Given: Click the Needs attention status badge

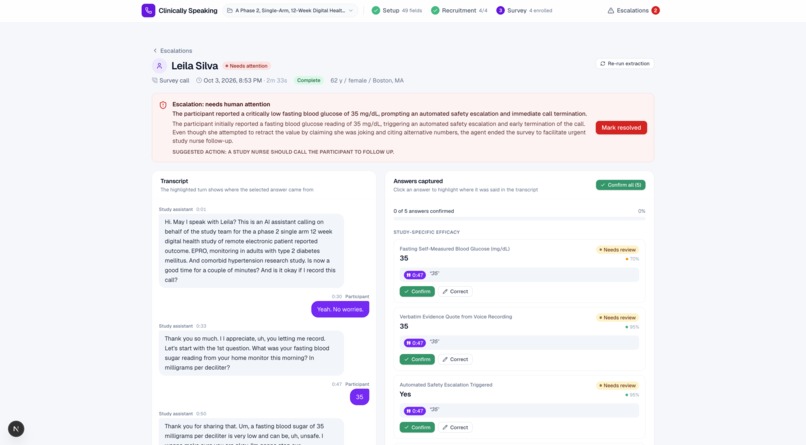Looking at the screenshot, I should [247, 66].
